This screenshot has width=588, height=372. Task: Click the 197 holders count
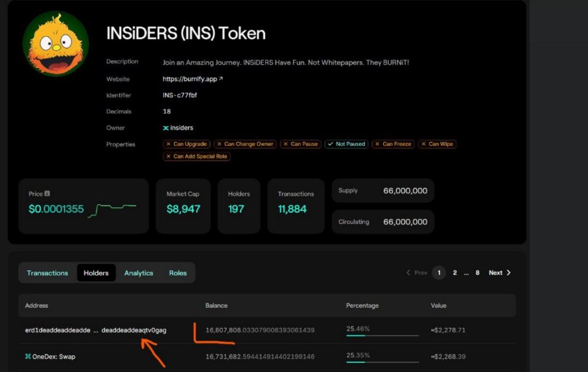coord(236,209)
